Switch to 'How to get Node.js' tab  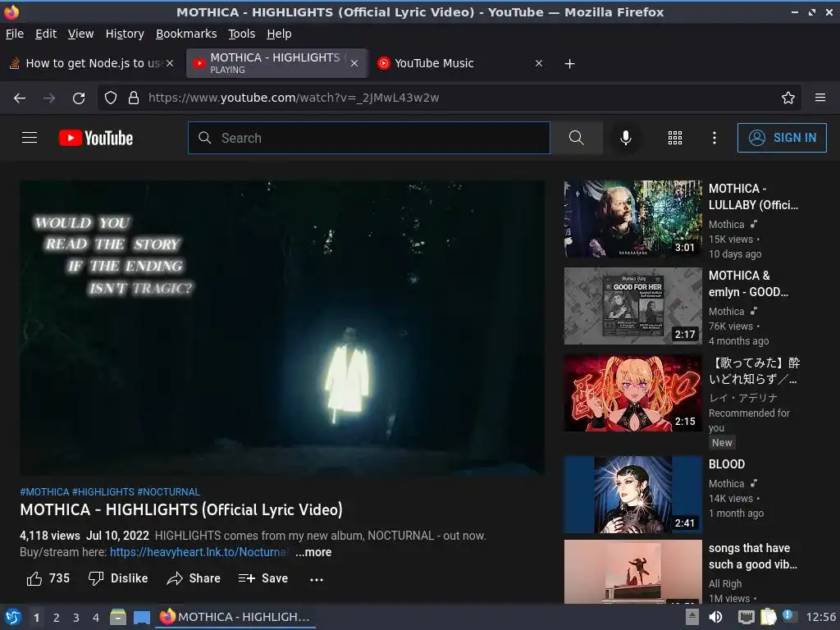[92, 63]
